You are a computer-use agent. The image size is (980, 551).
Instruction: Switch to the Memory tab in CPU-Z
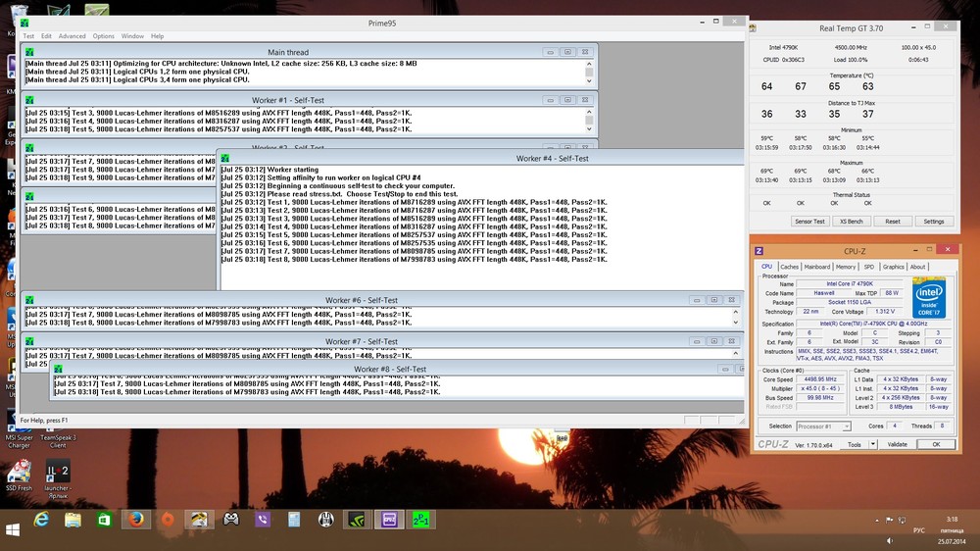point(845,267)
